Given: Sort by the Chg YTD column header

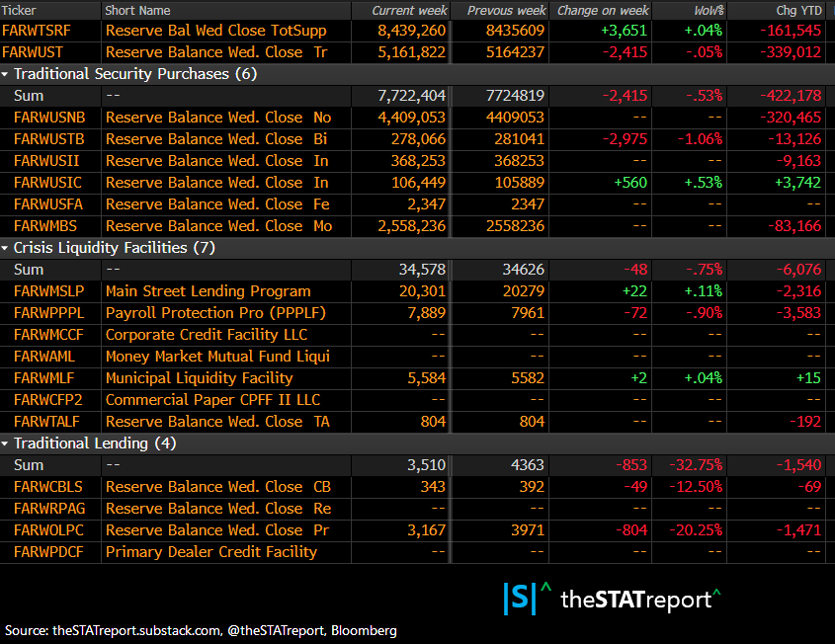Looking at the screenshot, I should (x=798, y=10).
